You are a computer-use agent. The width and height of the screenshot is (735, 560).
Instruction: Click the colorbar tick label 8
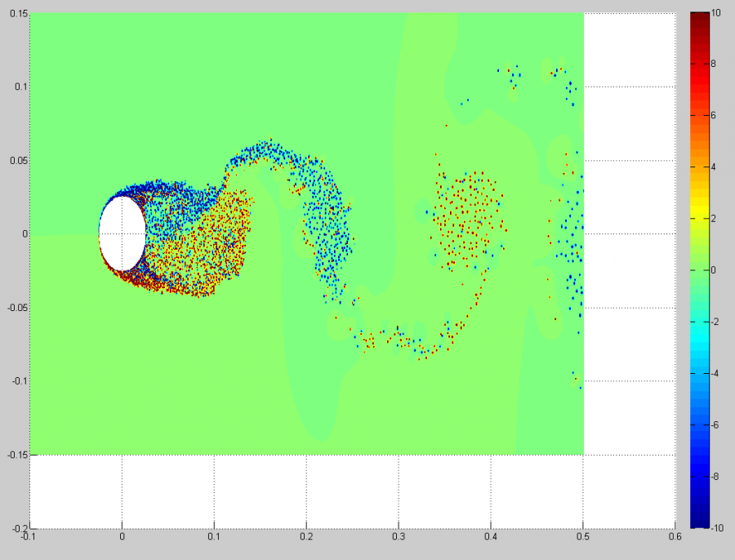(714, 64)
